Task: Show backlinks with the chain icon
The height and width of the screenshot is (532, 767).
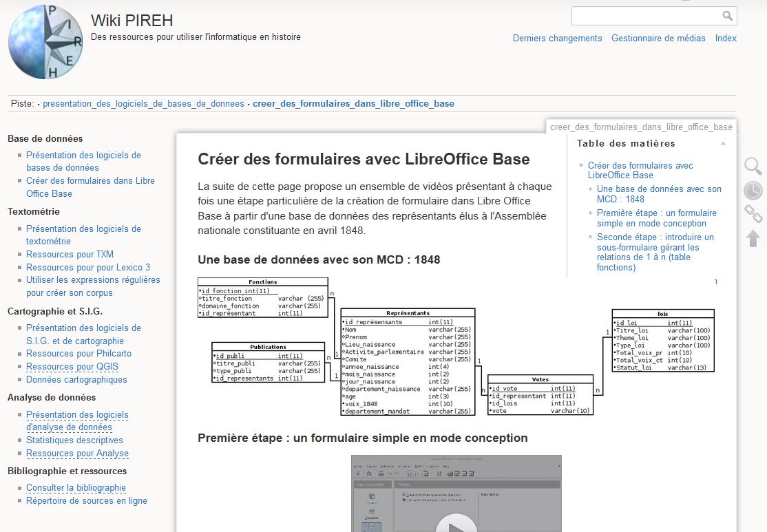Action: (753, 214)
